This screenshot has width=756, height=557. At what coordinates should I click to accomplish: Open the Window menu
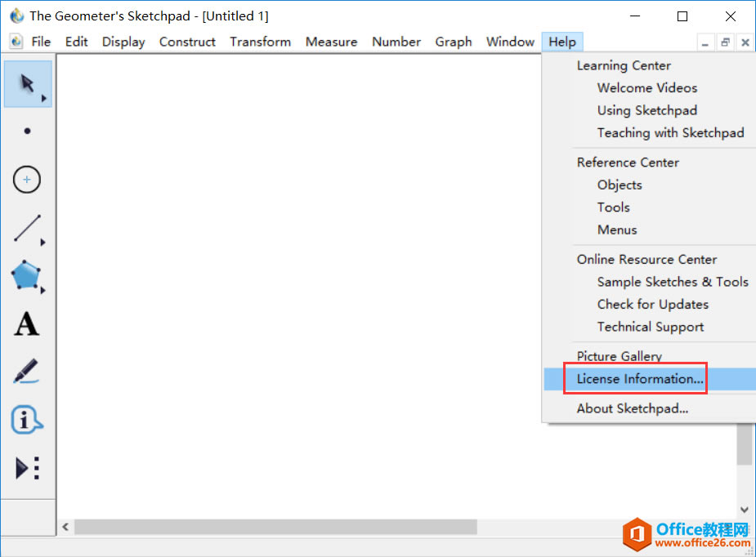(510, 42)
